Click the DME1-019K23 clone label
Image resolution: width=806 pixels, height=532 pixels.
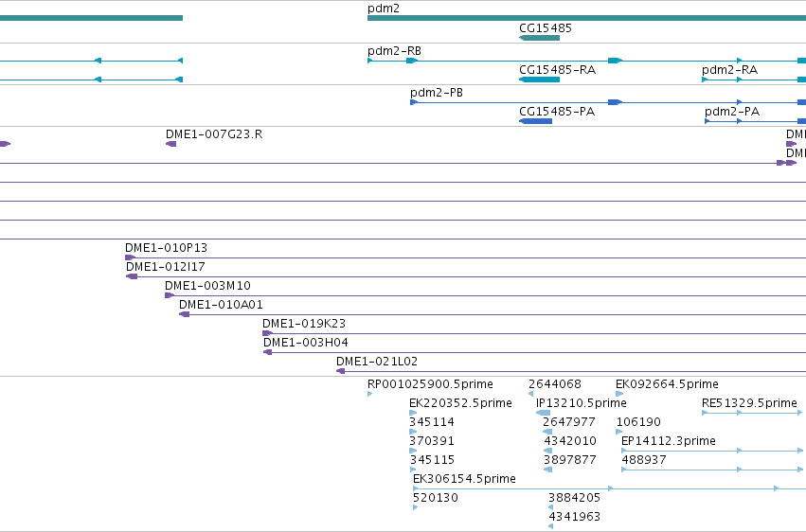pos(304,324)
